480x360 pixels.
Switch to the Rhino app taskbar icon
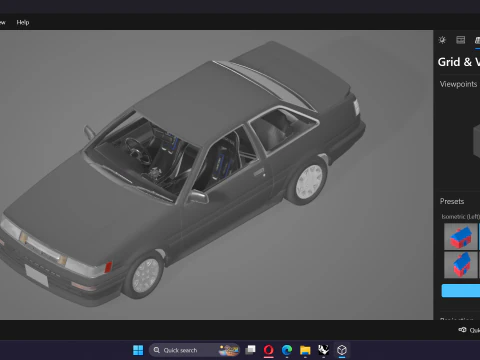pos(323,350)
